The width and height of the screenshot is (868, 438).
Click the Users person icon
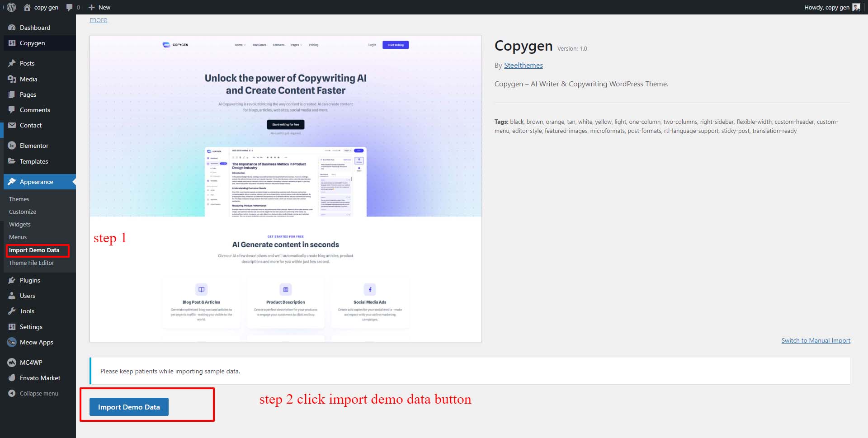pyautogui.click(x=12, y=296)
